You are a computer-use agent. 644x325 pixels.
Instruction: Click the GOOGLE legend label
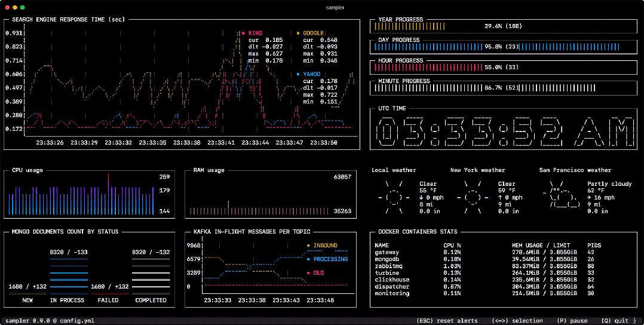[314, 33]
